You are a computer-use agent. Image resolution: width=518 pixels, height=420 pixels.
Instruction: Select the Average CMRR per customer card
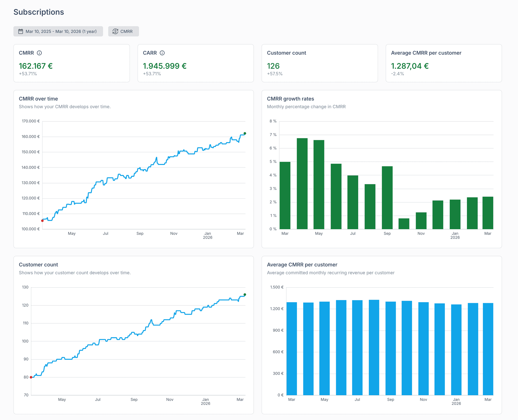tap(444, 63)
